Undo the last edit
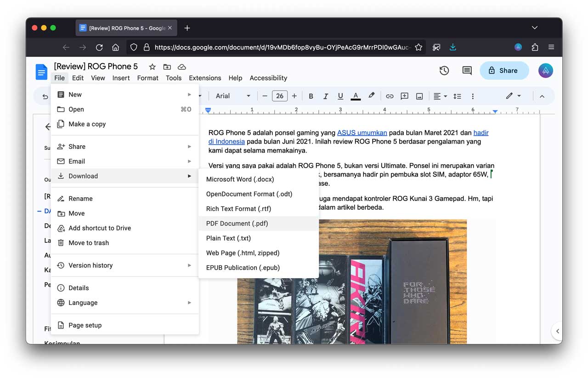The image size is (588, 378). click(x=45, y=96)
